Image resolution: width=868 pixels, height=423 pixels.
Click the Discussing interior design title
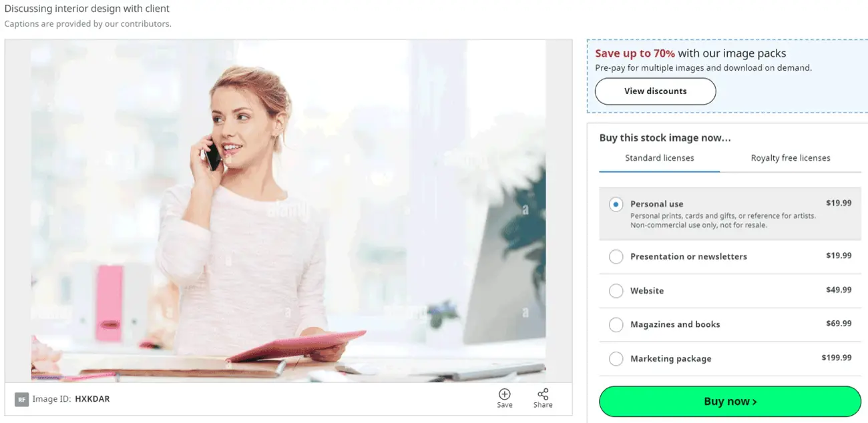point(87,9)
